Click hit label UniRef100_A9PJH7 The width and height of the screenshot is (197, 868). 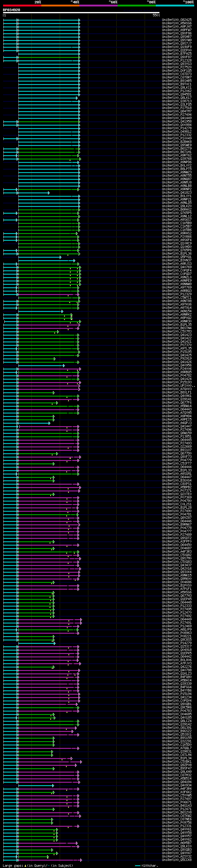pos(177,26)
